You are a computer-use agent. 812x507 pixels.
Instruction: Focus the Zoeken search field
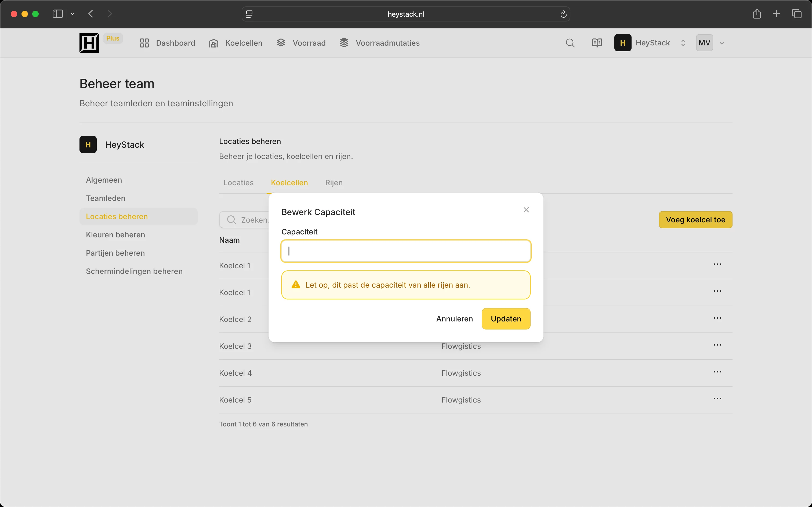pos(244,220)
